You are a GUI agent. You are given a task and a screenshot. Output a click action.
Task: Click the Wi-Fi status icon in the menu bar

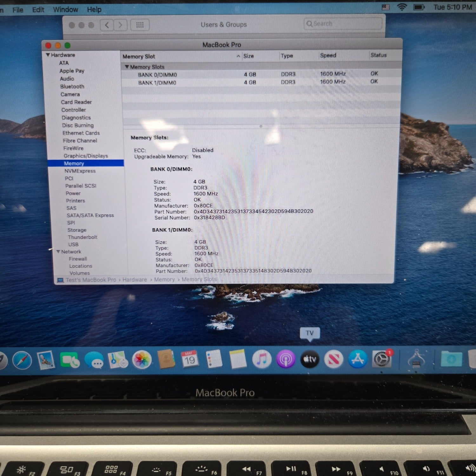pyautogui.click(x=402, y=7)
